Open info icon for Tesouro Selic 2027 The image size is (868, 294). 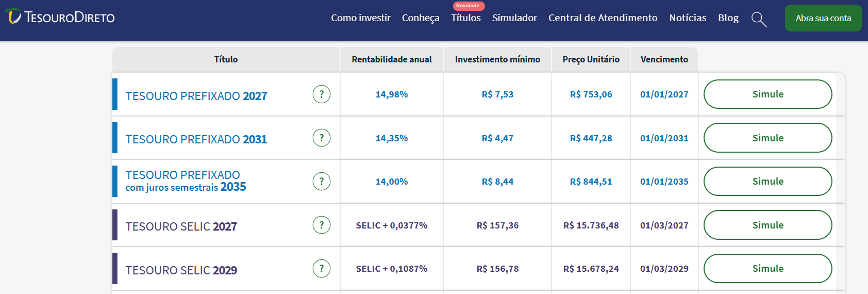[x=322, y=225]
